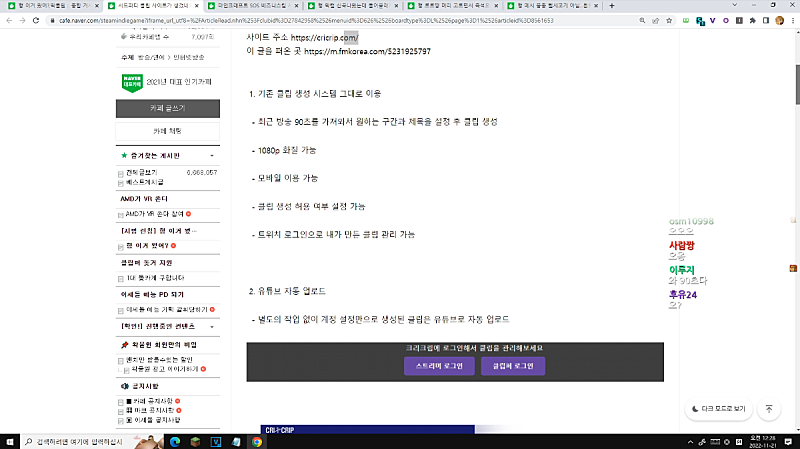Click the address bar URL field

[x=342, y=20]
